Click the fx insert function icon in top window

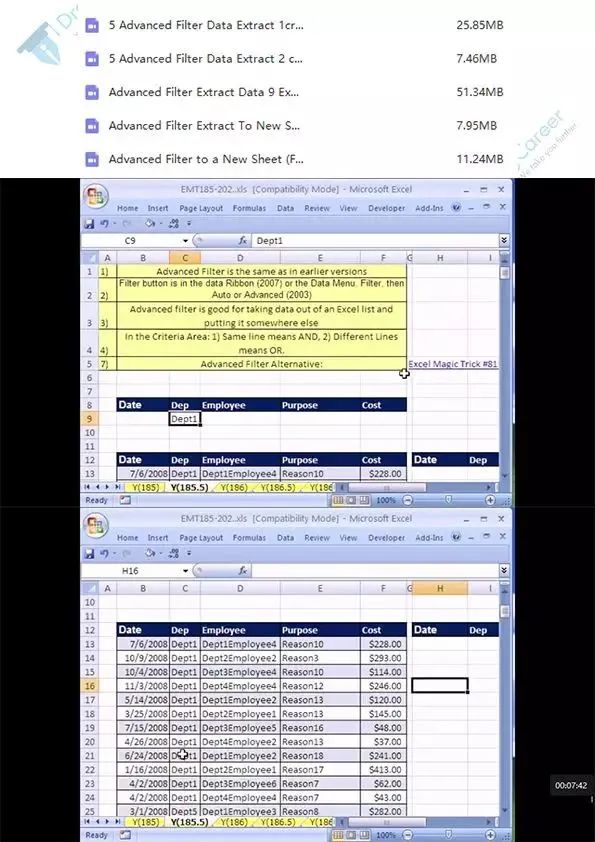[x=243, y=241]
